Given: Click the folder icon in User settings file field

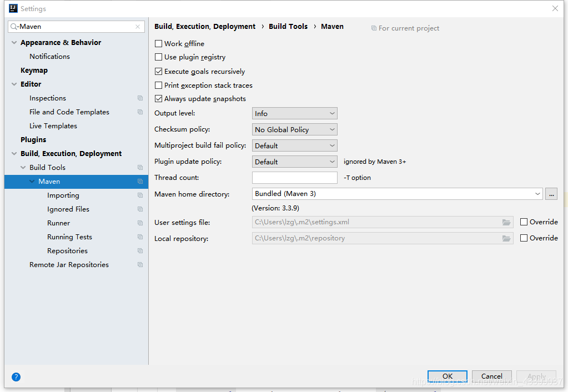Looking at the screenshot, I should click(506, 222).
